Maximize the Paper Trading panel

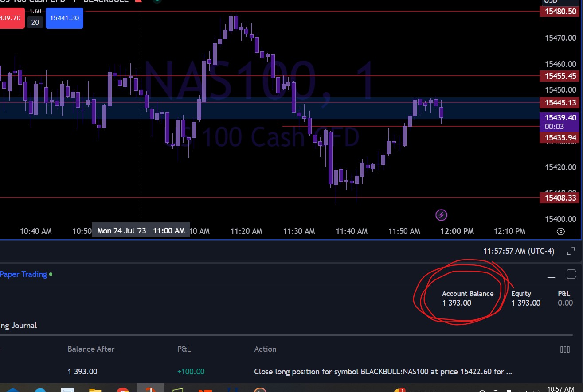571,274
